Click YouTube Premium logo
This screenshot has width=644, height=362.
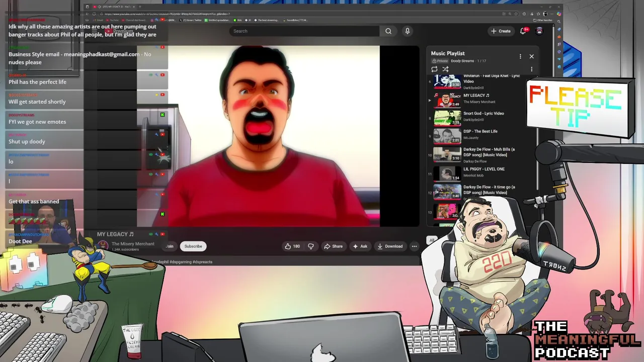tap(119, 31)
